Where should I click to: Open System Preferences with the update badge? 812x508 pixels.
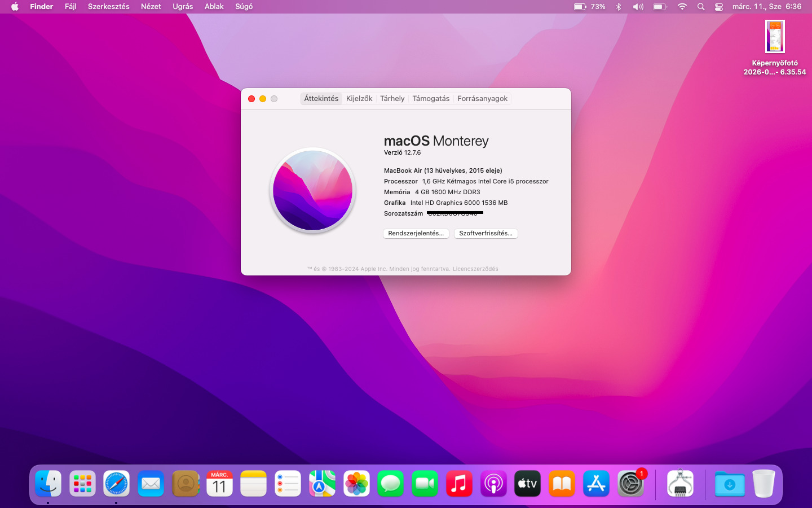(x=630, y=484)
